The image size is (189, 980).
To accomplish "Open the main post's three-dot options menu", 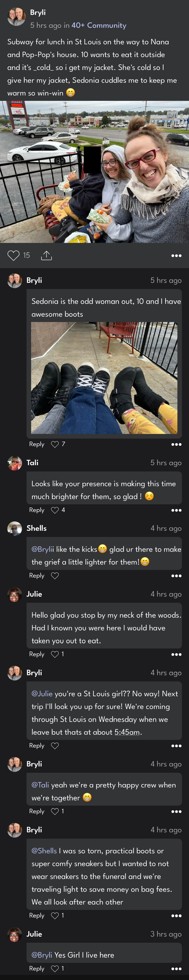I will pos(176,256).
